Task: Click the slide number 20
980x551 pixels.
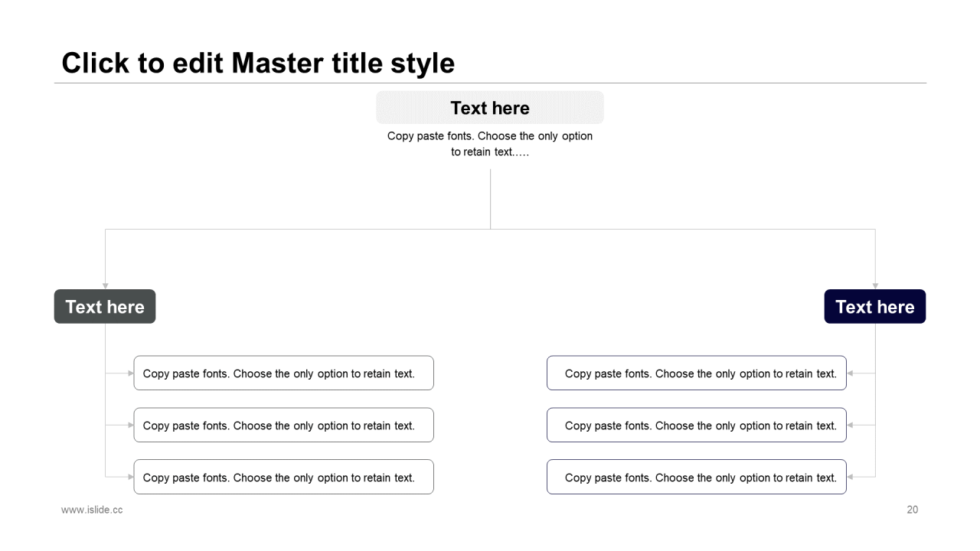Action: [x=912, y=510]
